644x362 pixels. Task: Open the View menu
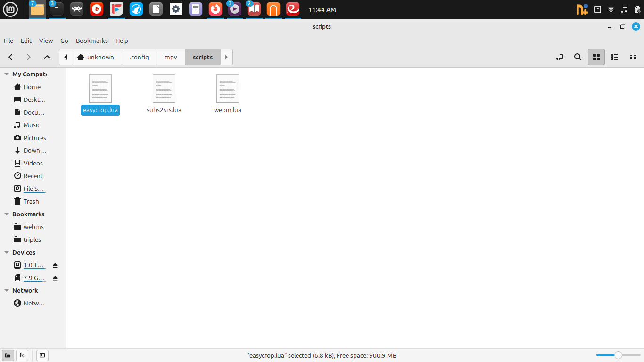pos(46,41)
